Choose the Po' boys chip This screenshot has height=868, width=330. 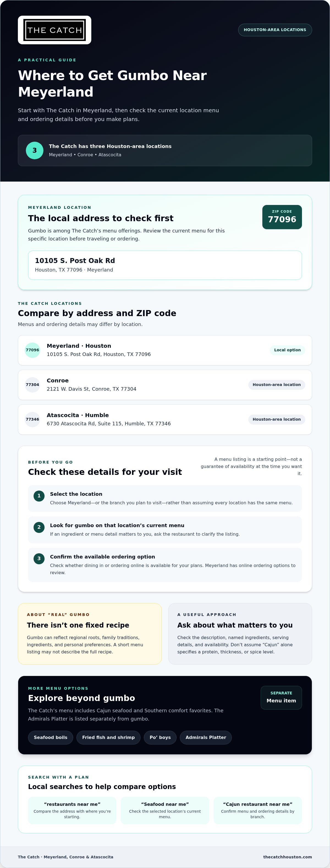(x=160, y=738)
